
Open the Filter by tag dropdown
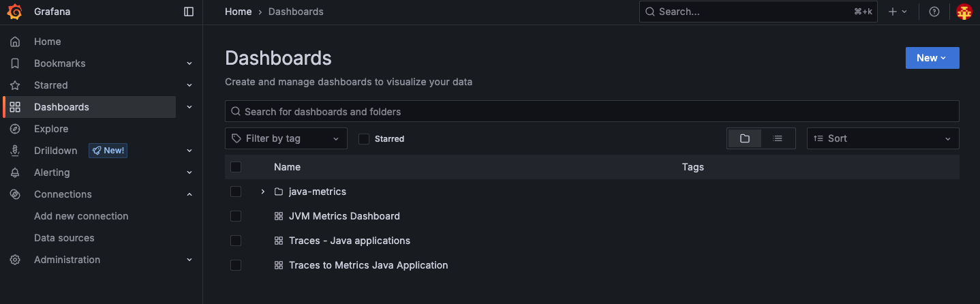286,138
